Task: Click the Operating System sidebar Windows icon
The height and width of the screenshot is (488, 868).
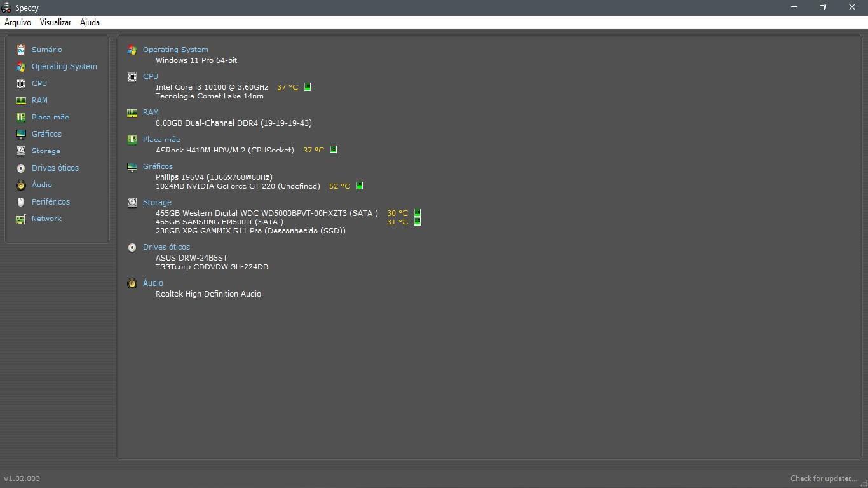Action: coord(21,67)
